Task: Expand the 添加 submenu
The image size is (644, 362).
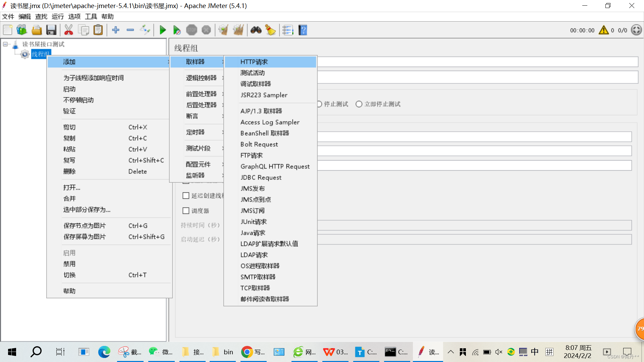Action: point(109,62)
